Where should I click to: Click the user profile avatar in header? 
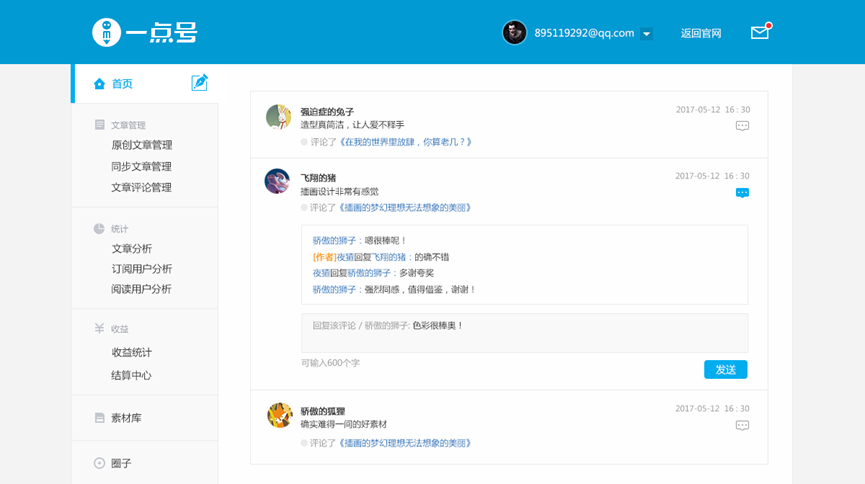[514, 33]
